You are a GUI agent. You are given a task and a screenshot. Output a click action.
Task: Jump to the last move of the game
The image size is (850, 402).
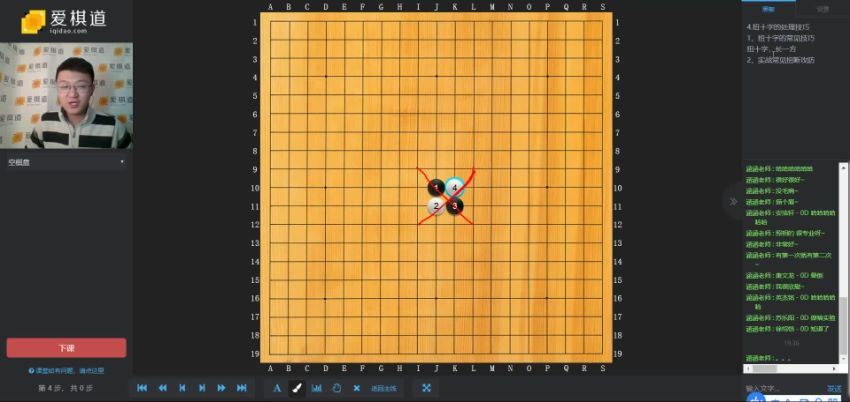[242, 388]
